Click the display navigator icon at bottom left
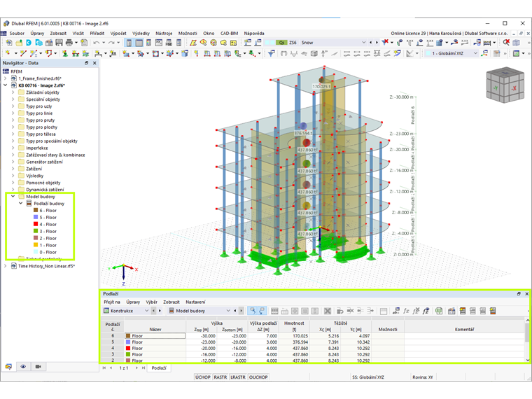Image resolution: width=532 pixels, height=399 pixels. click(x=8, y=366)
